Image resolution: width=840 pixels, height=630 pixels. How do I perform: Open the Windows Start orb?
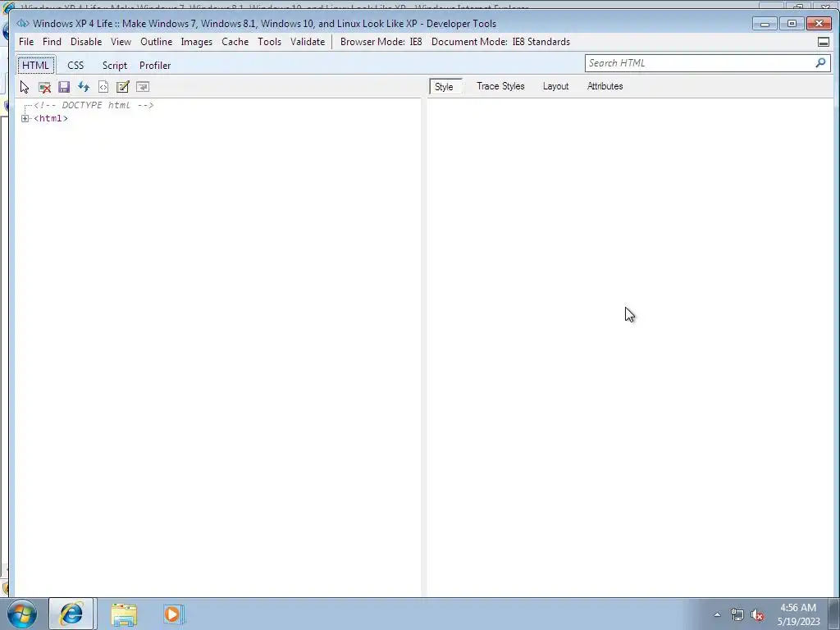[22, 614]
